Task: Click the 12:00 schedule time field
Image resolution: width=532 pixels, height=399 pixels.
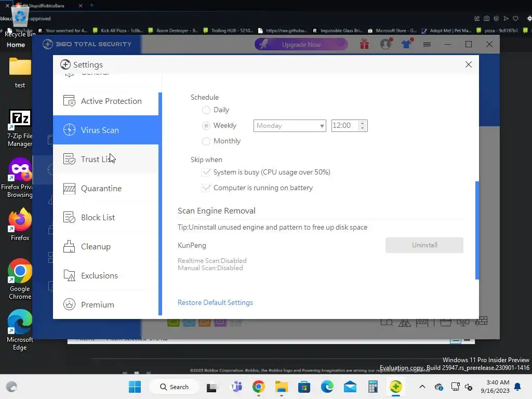Action: pos(345,126)
